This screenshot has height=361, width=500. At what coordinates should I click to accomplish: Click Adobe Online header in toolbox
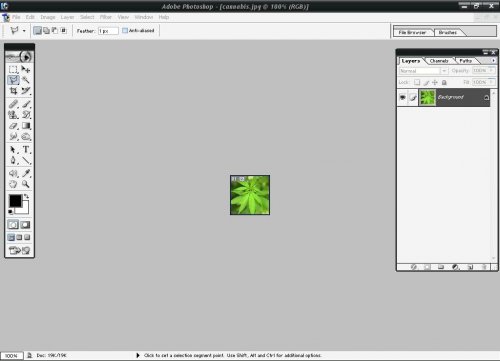(x=19, y=57)
